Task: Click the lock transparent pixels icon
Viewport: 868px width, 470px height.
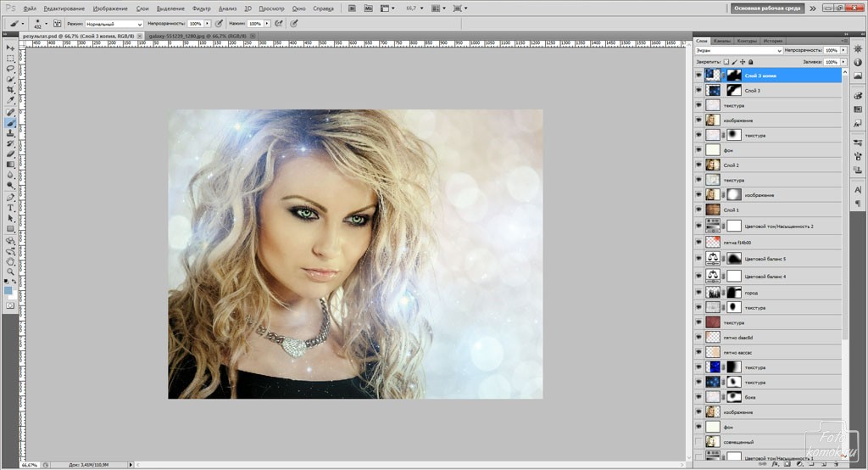Action: [726, 62]
